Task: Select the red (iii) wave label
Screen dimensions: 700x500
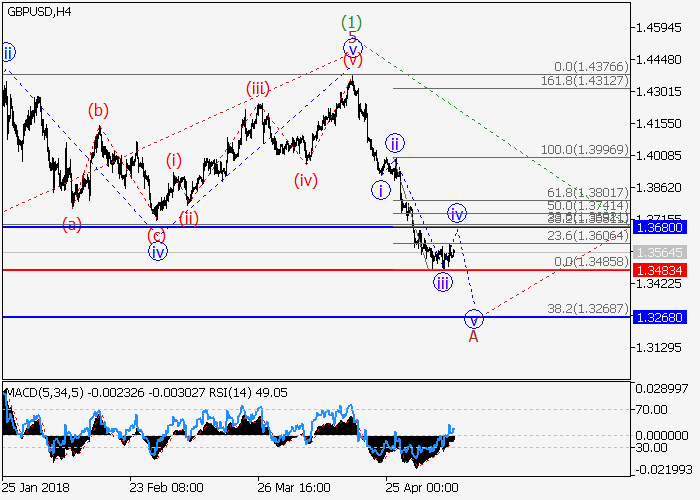Action: coord(258,89)
